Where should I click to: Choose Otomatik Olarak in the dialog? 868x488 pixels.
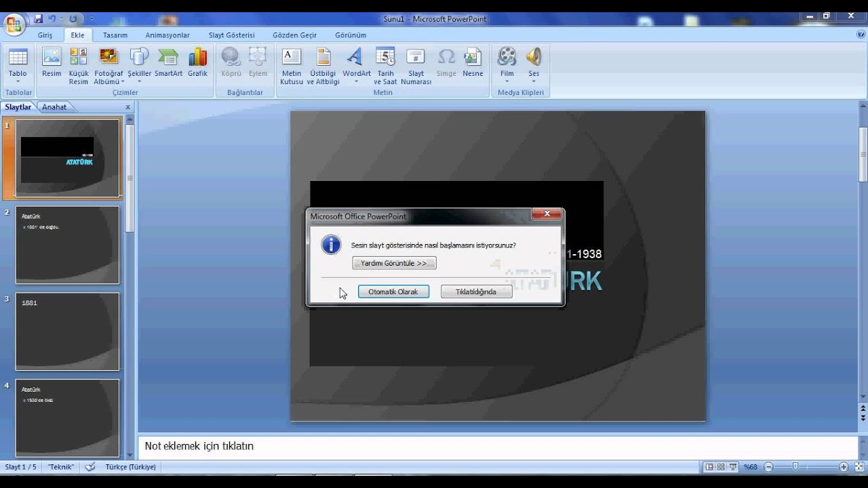393,291
